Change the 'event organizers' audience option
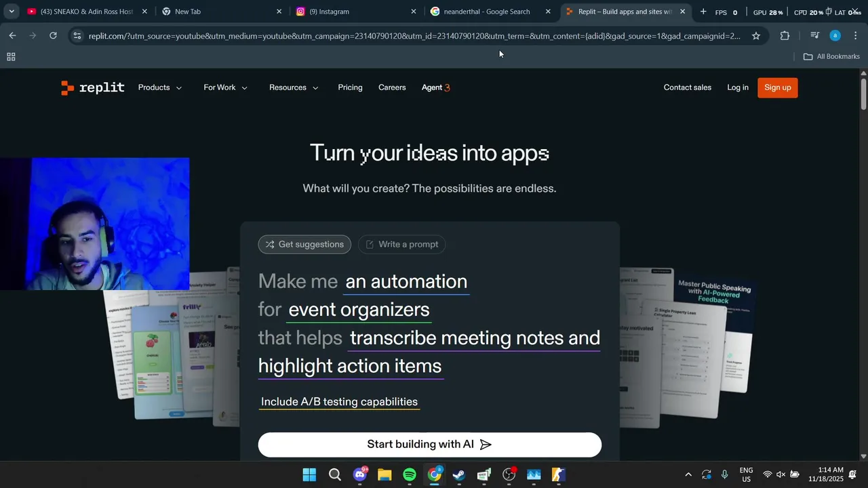 click(359, 310)
